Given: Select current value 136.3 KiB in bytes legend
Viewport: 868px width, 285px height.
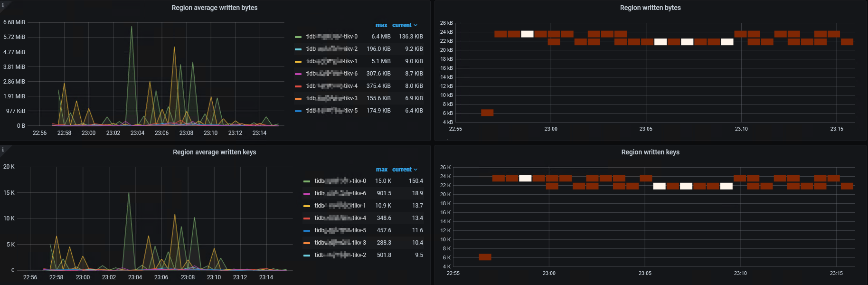Looking at the screenshot, I should 411,37.
